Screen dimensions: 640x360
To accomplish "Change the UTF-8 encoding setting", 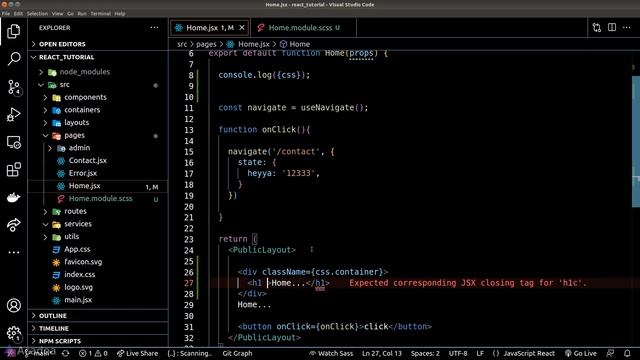I will (458, 353).
